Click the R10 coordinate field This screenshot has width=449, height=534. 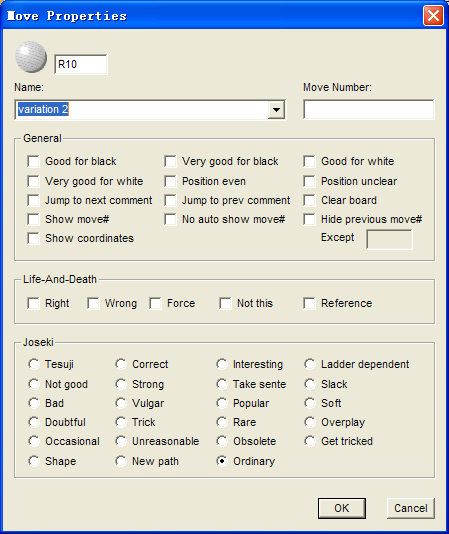tap(81, 64)
